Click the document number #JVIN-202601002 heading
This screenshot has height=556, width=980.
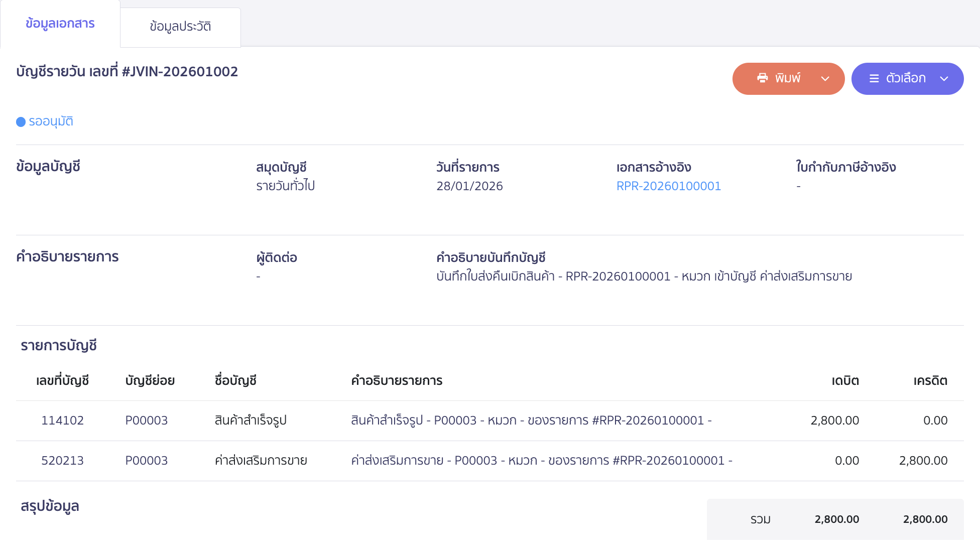[x=126, y=71]
